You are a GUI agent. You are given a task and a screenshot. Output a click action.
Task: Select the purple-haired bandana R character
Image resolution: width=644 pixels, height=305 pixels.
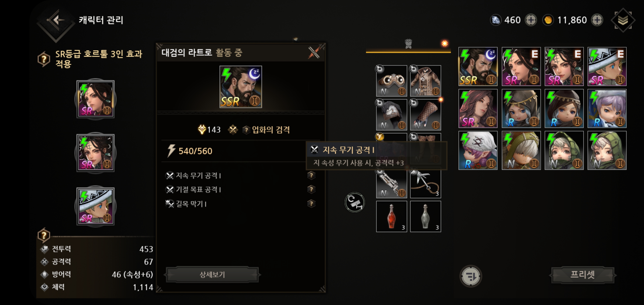click(x=478, y=151)
